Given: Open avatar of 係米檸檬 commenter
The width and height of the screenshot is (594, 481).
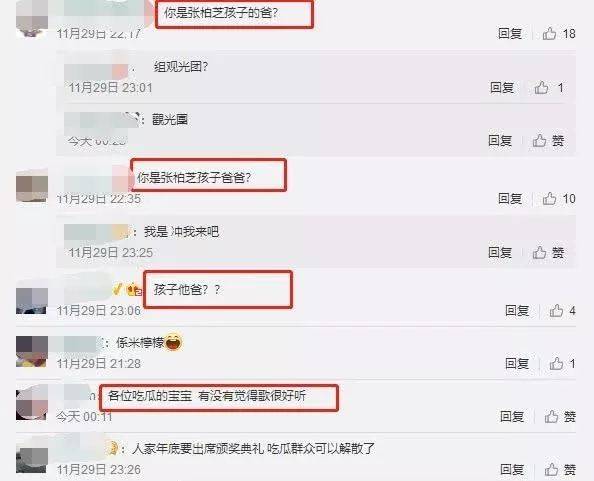Looking at the screenshot, I should pos(32,351).
